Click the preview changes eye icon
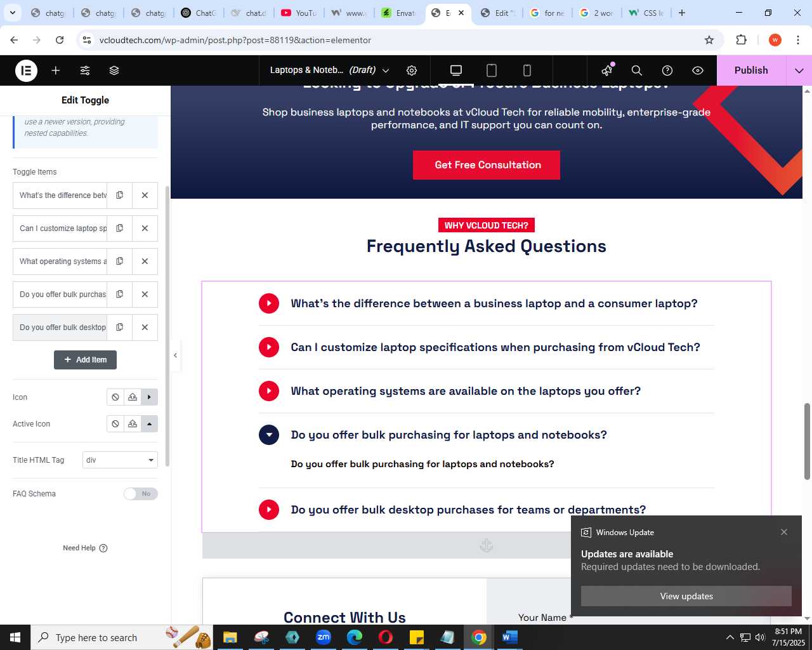This screenshot has height=650, width=812. click(x=698, y=70)
